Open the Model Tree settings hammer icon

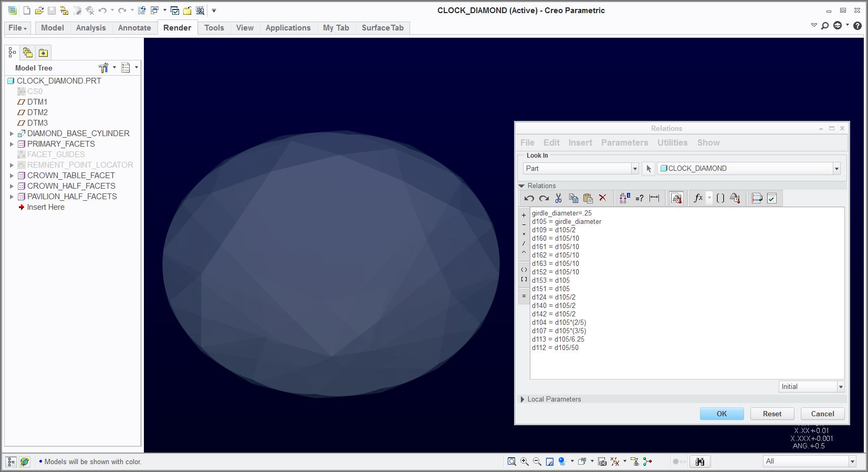click(103, 67)
